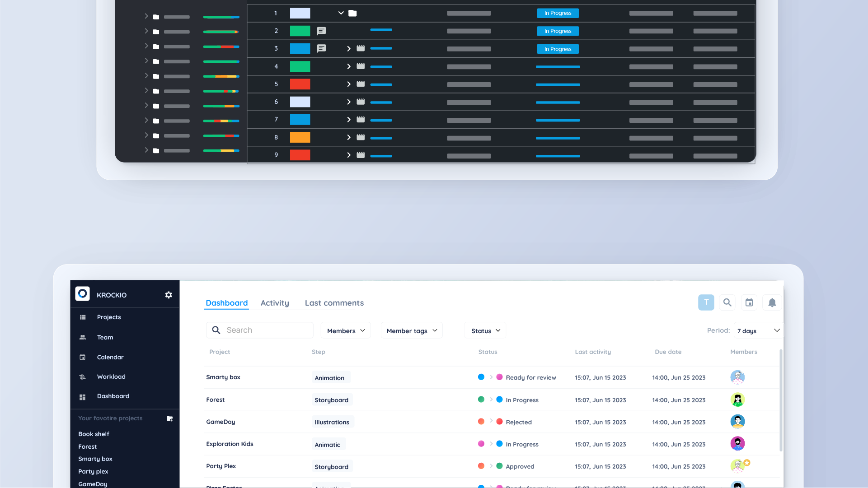Click the orange swatch in row 8
The width and height of the screenshot is (868, 488).
click(300, 137)
